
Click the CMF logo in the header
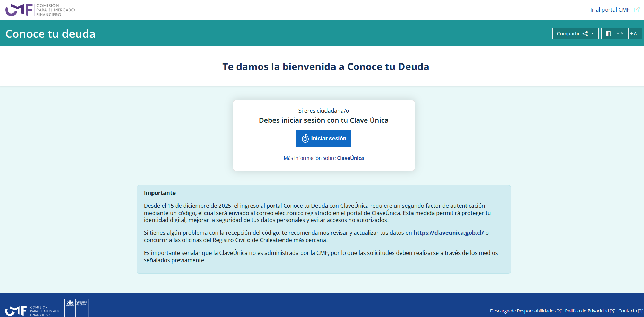point(40,10)
